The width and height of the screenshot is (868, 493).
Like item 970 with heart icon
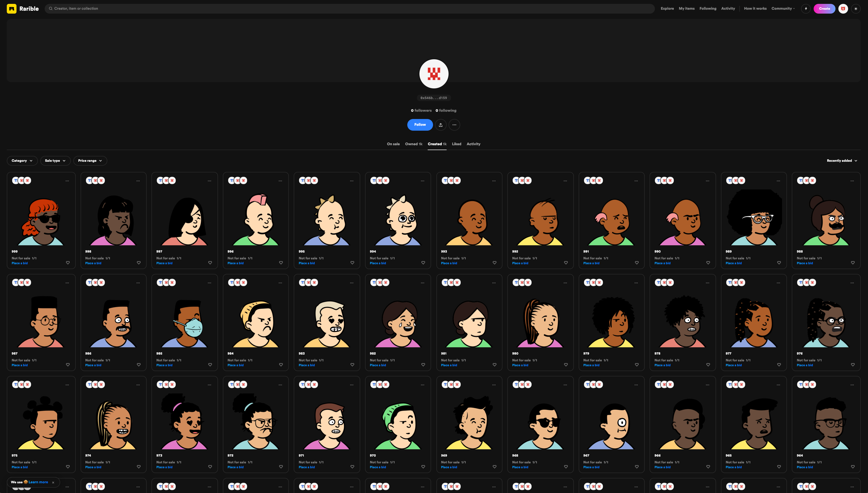[423, 467]
